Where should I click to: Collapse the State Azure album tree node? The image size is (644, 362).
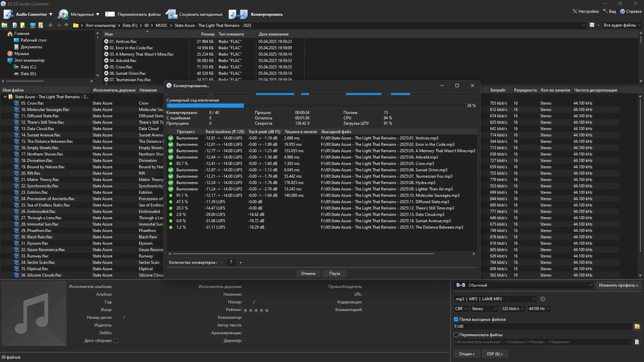[5, 97]
